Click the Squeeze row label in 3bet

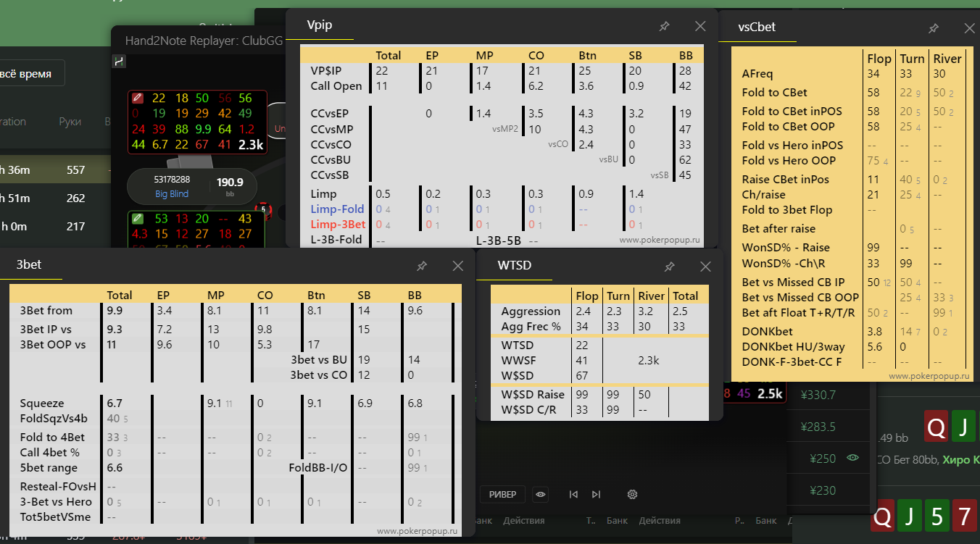(x=42, y=403)
